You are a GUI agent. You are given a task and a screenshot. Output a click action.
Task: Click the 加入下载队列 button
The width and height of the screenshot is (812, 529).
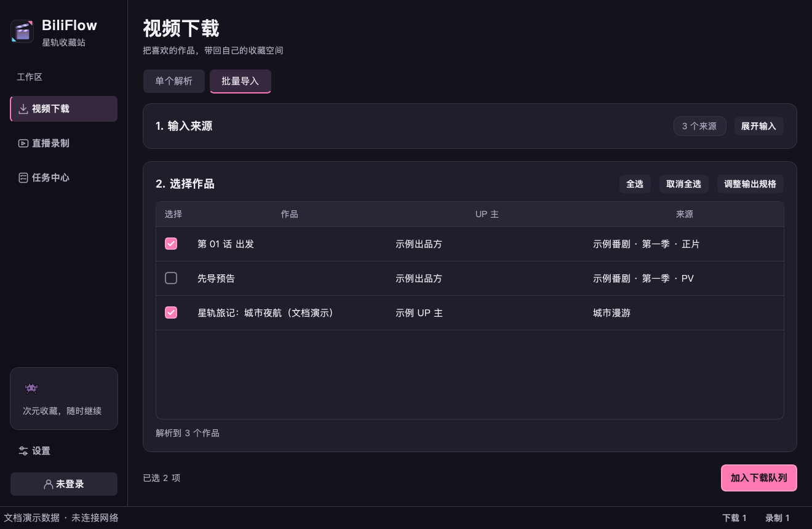click(x=759, y=478)
